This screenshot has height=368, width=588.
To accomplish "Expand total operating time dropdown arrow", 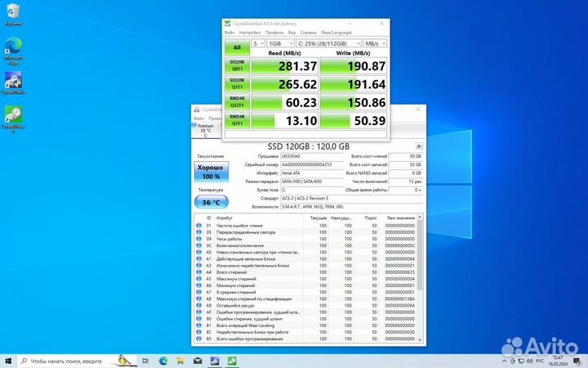I will click(x=420, y=191).
